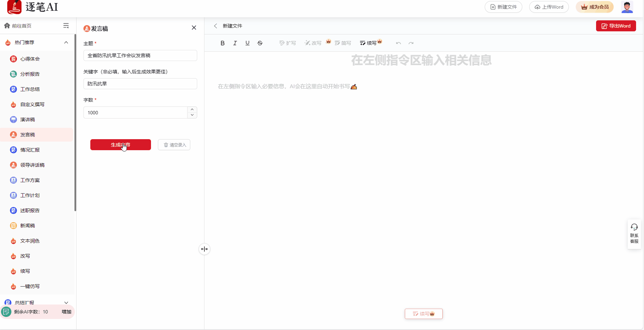Toggle strikethrough formatting
644x330 pixels.
coord(260,43)
